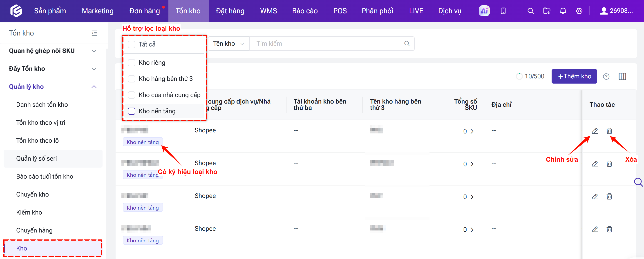Open the Sản phẩm top menu
The height and width of the screenshot is (259, 644).
(50, 11)
